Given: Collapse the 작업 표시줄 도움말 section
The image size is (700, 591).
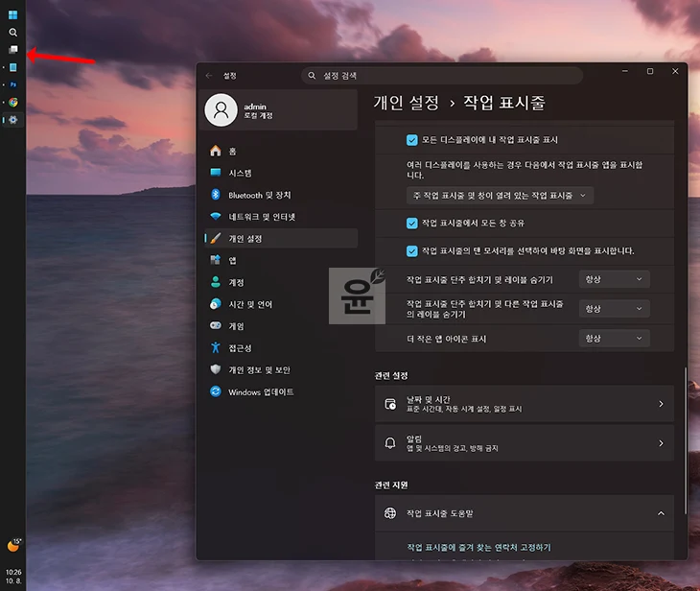Looking at the screenshot, I should (x=661, y=513).
